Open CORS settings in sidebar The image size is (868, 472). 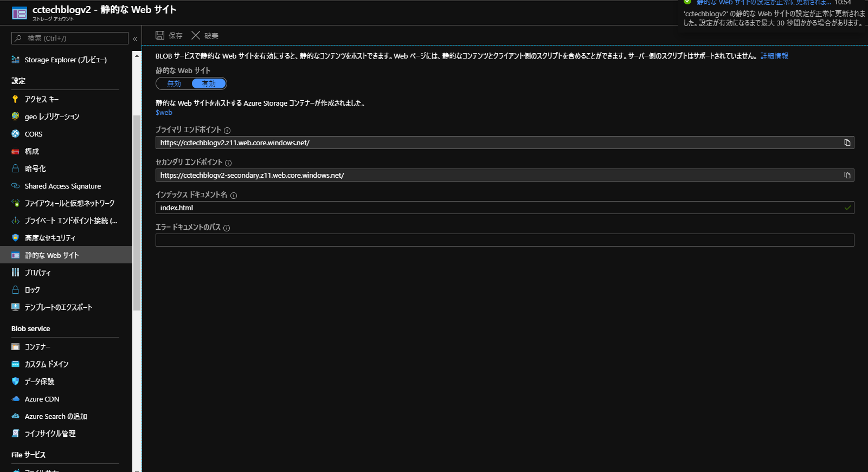[33, 134]
